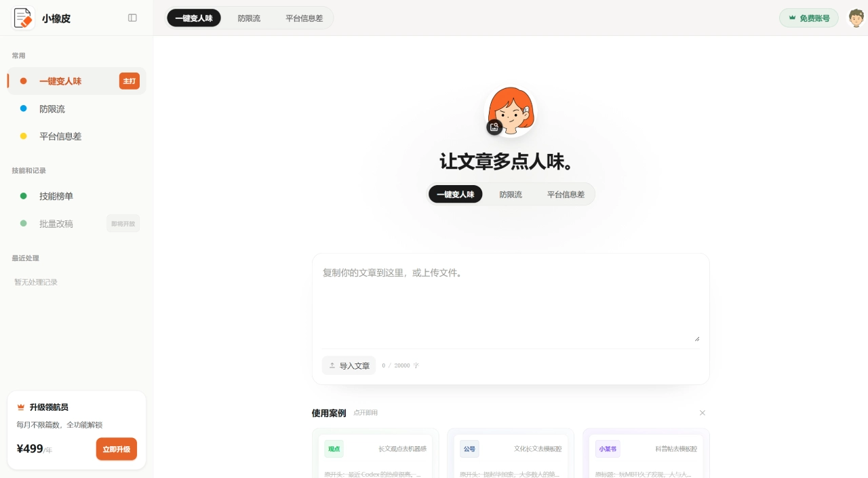This screenshot has width=868, height=478.
Task: Click into the article text input area
Action: (x=511, y=302)
